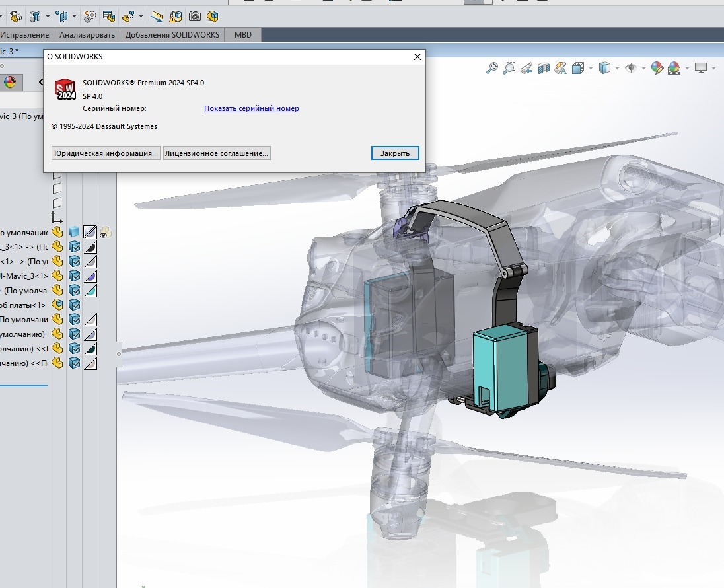Image resolution: width=724 pixels, height=588 pixels.
Task: Click the View Orientation cube icon
Action: click(577, 68)
